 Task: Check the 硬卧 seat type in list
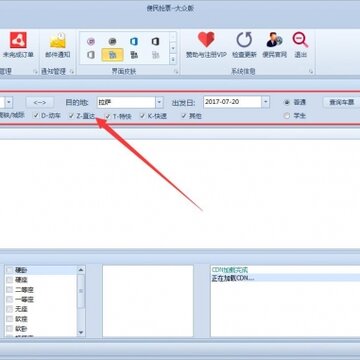pos(9,270)
